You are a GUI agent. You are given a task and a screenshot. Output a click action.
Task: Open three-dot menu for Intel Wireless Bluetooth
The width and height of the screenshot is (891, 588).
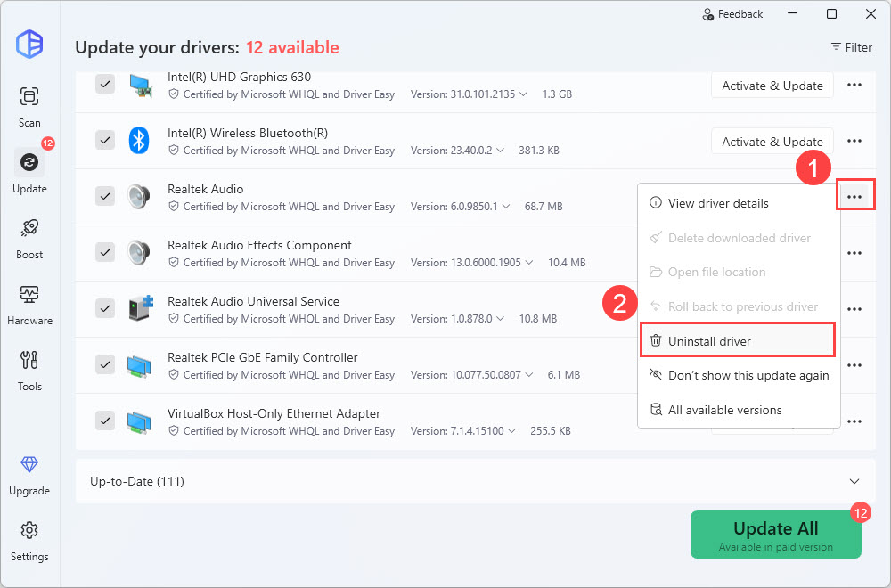(x=854, y=141)
